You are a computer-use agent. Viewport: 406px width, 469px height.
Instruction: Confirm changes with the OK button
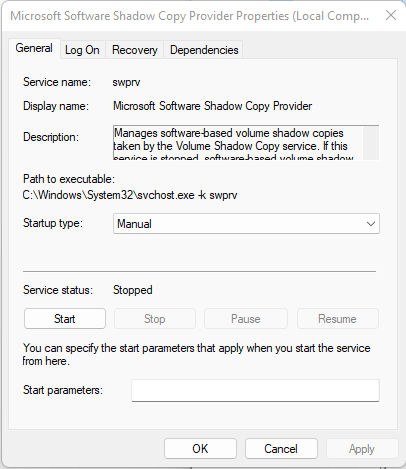pyautogui.click(x=200, y=449)
